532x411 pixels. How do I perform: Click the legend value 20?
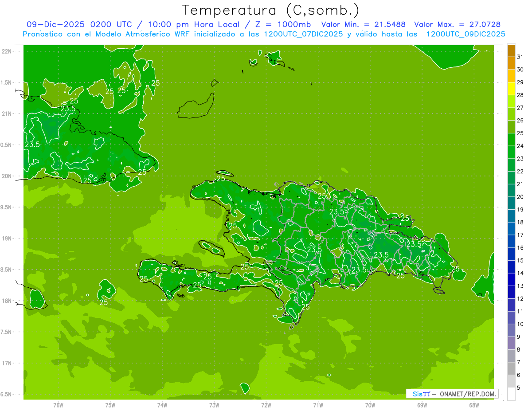tap(520, 197)
